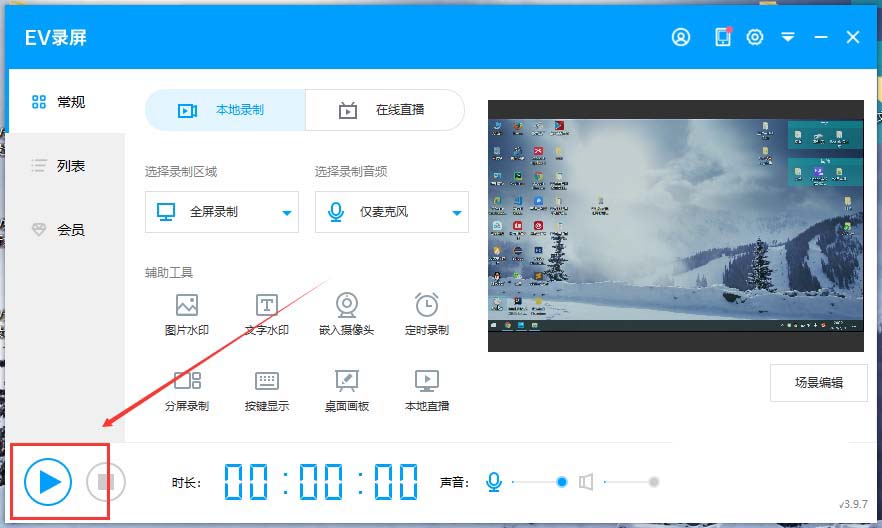Click the 选择录制区域 label
This screenshot has height=528, width=882.
coord(181,172)
